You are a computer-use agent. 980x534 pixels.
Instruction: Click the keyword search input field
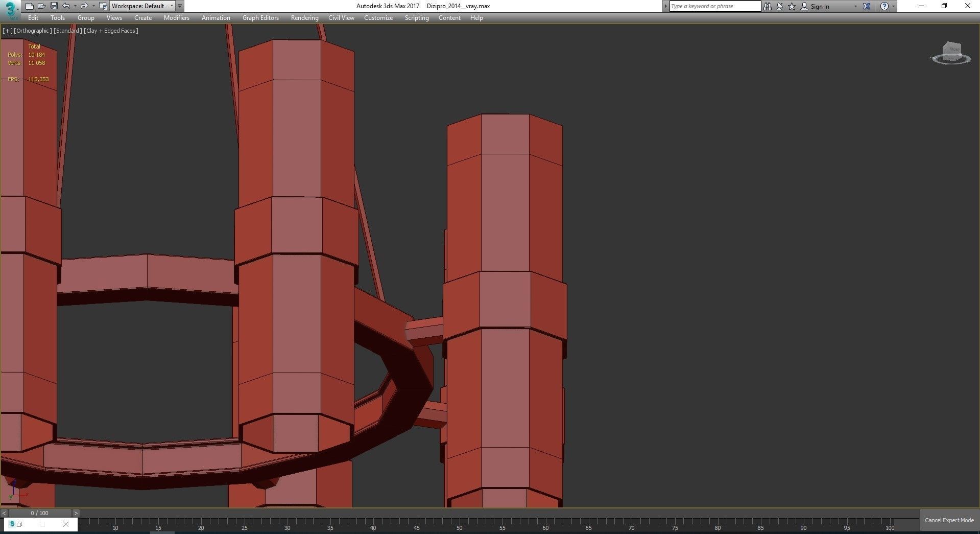715,6
